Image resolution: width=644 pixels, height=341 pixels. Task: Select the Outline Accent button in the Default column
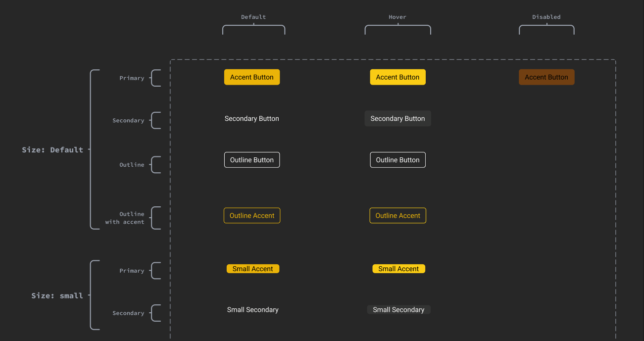(x=251, y=216)
